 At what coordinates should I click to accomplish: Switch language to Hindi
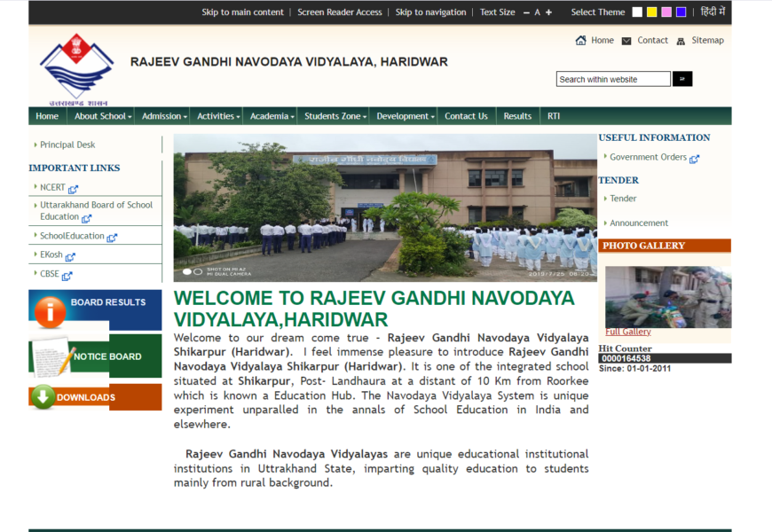[x=713, y=12]
